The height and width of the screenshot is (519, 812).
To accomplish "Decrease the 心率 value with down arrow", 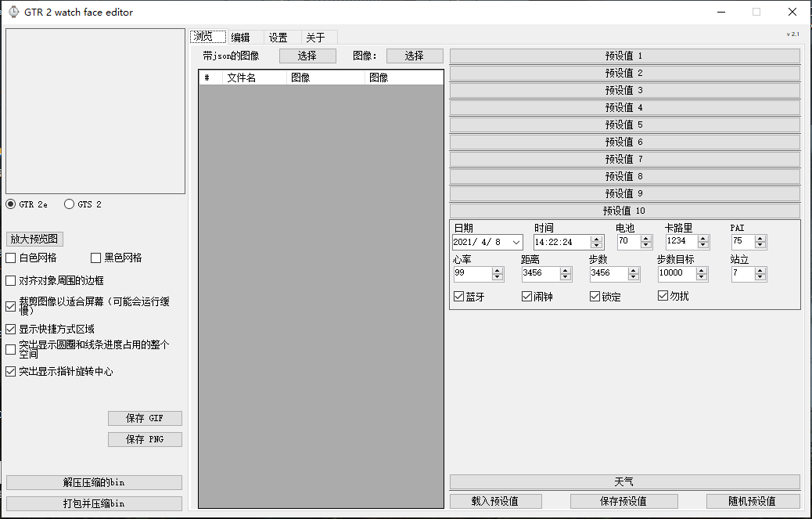I will 498,277.
